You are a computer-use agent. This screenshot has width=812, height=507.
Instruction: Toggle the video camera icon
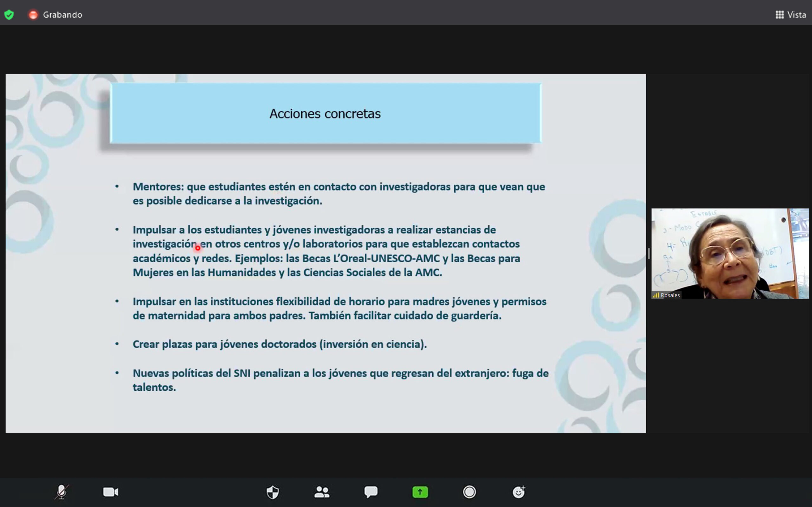pos(110,492)
